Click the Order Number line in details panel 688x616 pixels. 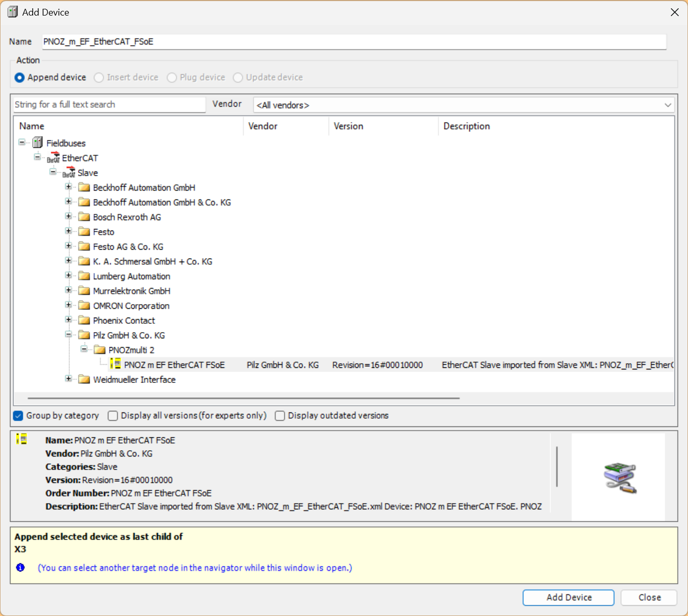tap(128, 493)
